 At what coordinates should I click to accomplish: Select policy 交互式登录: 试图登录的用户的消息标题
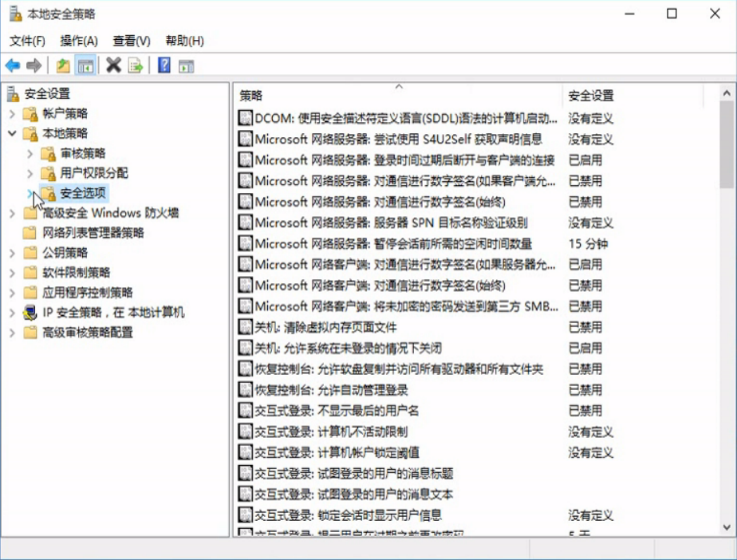pyautogui.click(x=353, y=473)
